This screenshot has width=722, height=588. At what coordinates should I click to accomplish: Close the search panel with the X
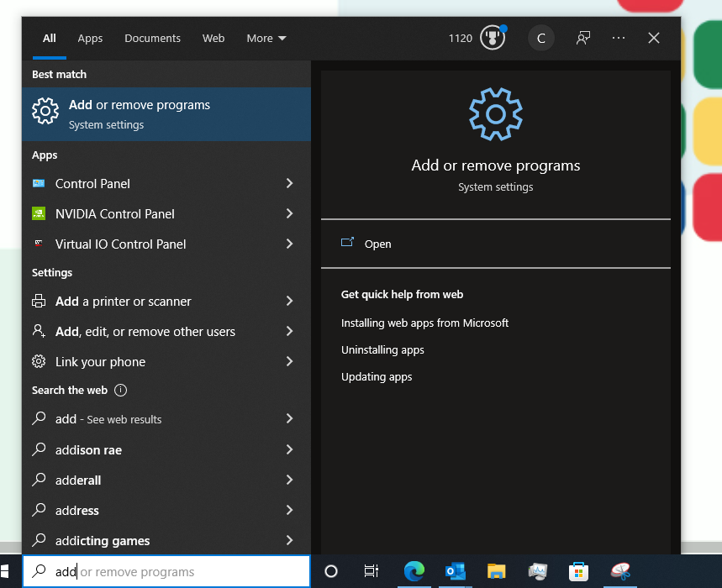[654, 38]
